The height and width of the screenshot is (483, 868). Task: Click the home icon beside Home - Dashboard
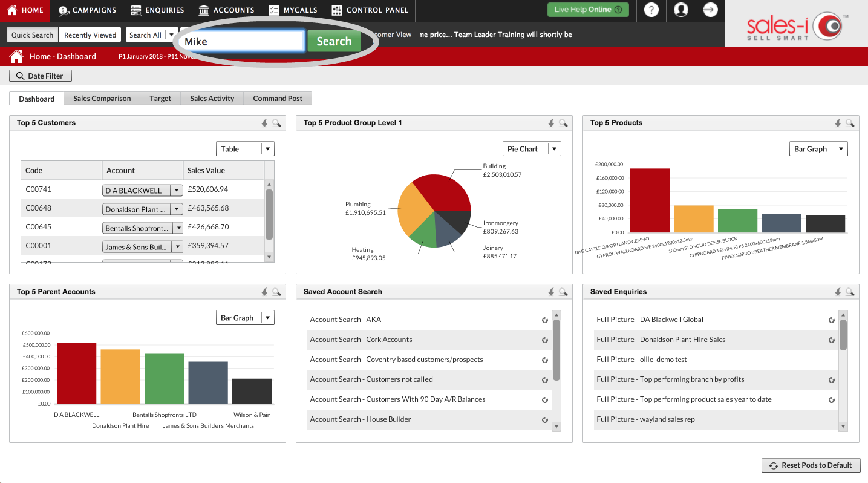coord(16,56)
